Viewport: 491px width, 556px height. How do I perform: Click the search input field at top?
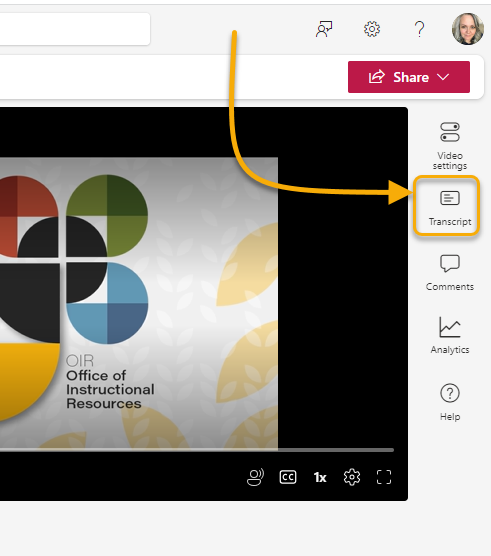(75, 29)
